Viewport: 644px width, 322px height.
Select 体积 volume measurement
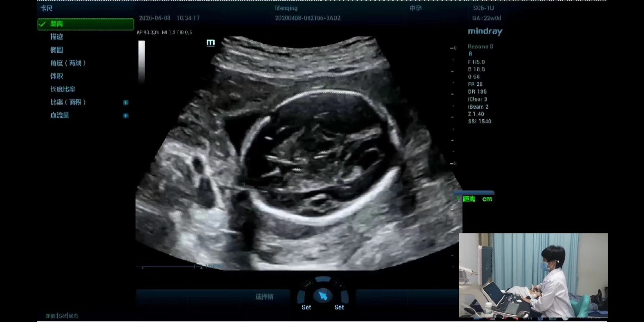(57, 76)
